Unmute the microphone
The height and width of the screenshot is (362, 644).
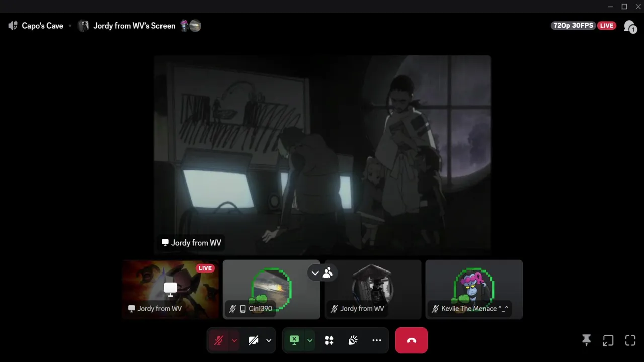(218, 340)
